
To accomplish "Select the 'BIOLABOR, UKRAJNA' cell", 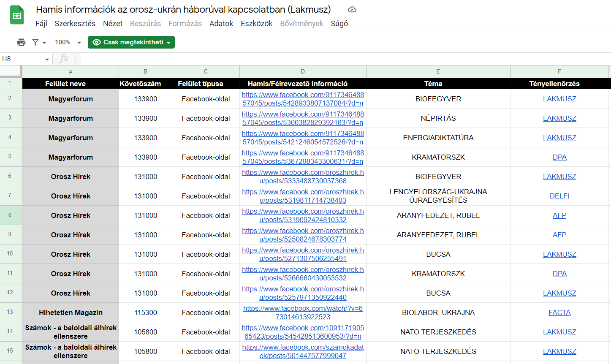I will tap(438, 312).
